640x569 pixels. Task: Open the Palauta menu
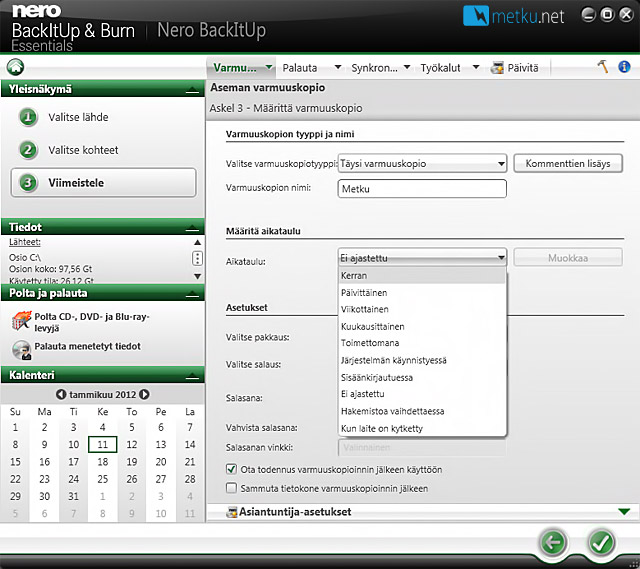[300, 68]
